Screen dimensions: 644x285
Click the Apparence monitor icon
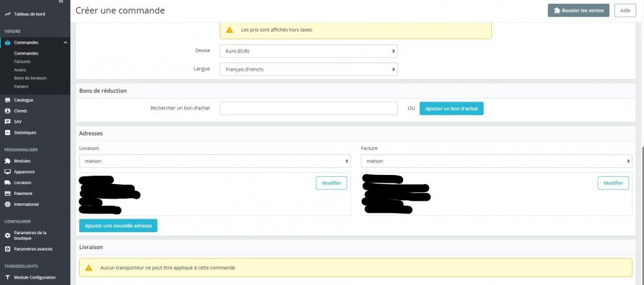click(7, 172)
